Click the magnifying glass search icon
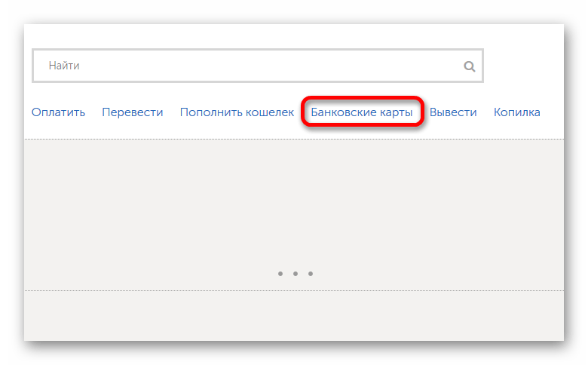Viewport: 588px width, 365px height. [469, 66]
